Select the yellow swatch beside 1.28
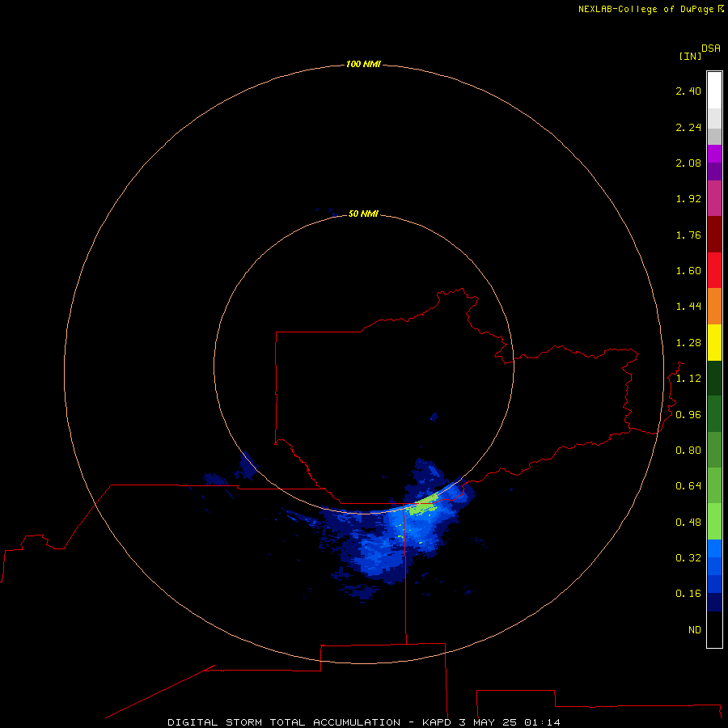Image resolution: width=728 pixels, height=728 pixels. point(714,343)
